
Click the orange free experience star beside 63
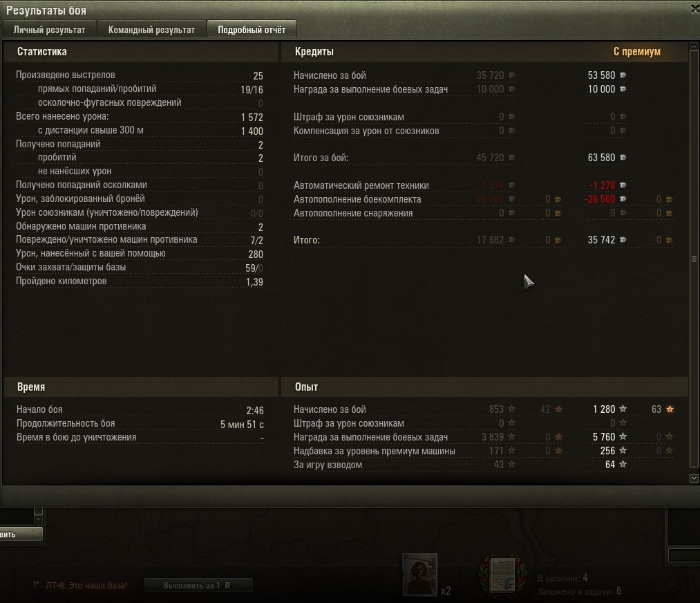tap(670, 409)
